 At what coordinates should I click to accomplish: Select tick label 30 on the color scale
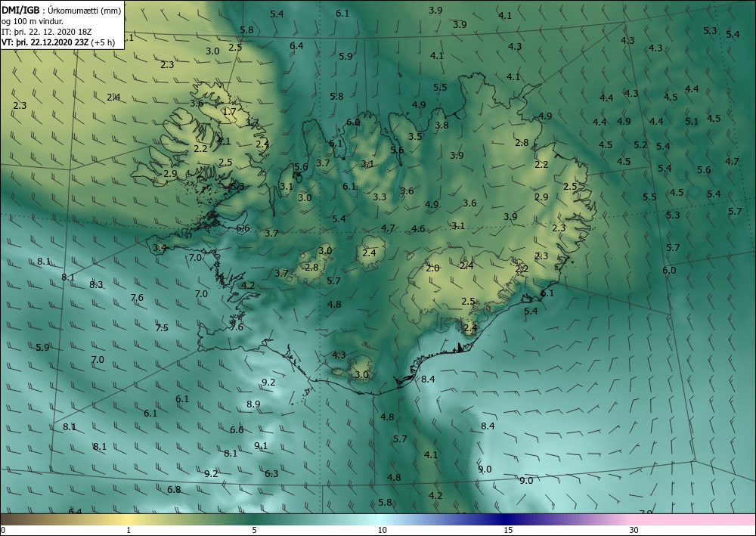[x=634, y=531]
